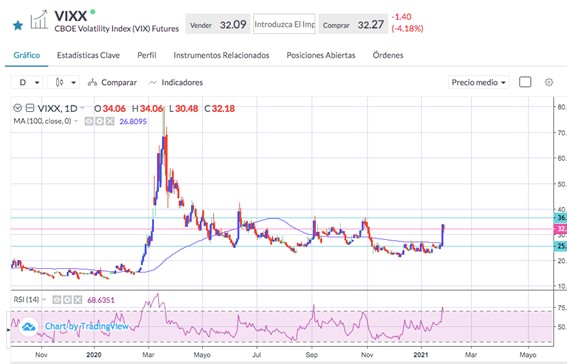The height and width of the screenshot is (364, 567).
Task: Toggle the blue favorite star for VIXX
Action: (x=18, y=25)
